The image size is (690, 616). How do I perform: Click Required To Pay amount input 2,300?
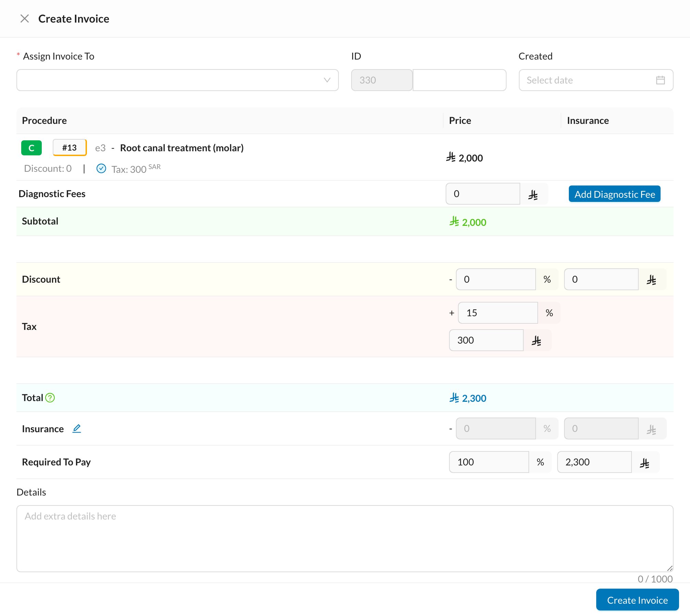pyautogui.click(x=595, y=462)
